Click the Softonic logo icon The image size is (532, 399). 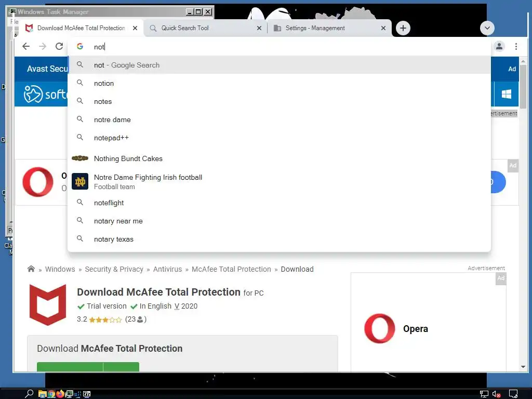(33, 94)
